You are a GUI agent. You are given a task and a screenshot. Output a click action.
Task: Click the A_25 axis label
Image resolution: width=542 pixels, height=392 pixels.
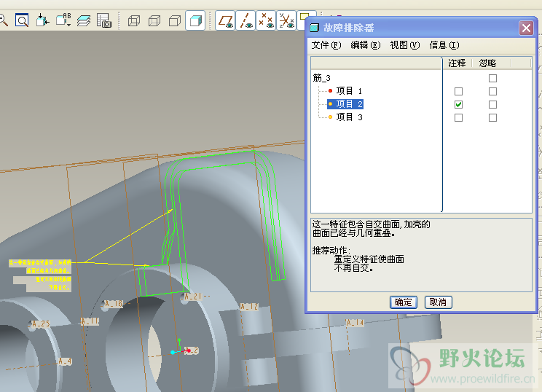41,324
